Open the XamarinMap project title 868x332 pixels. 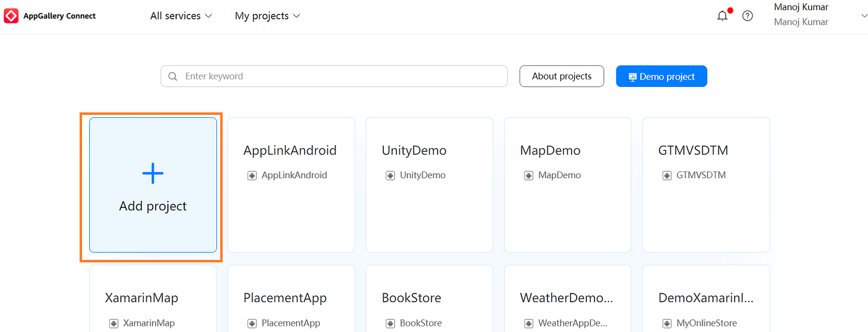[142, 298]
